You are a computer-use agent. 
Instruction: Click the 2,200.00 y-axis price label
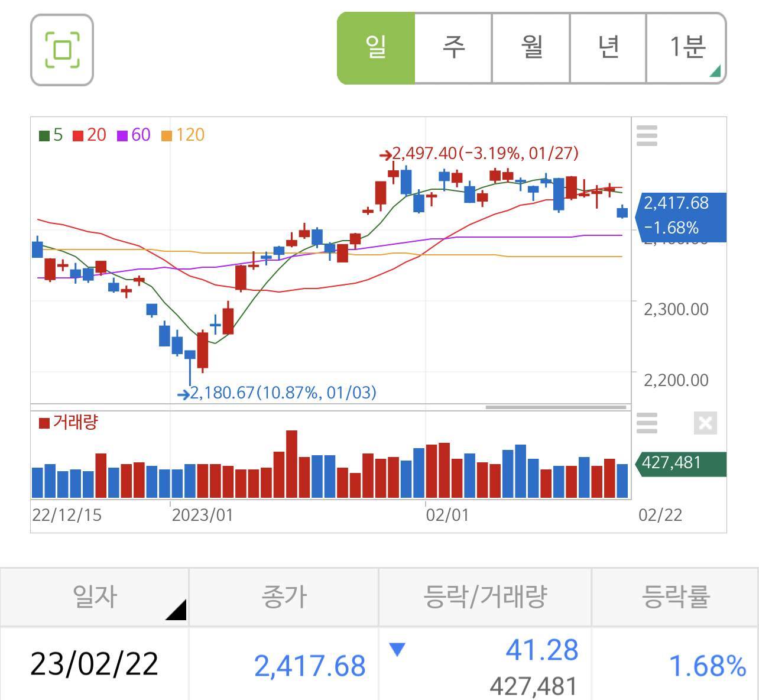[676, 380]
